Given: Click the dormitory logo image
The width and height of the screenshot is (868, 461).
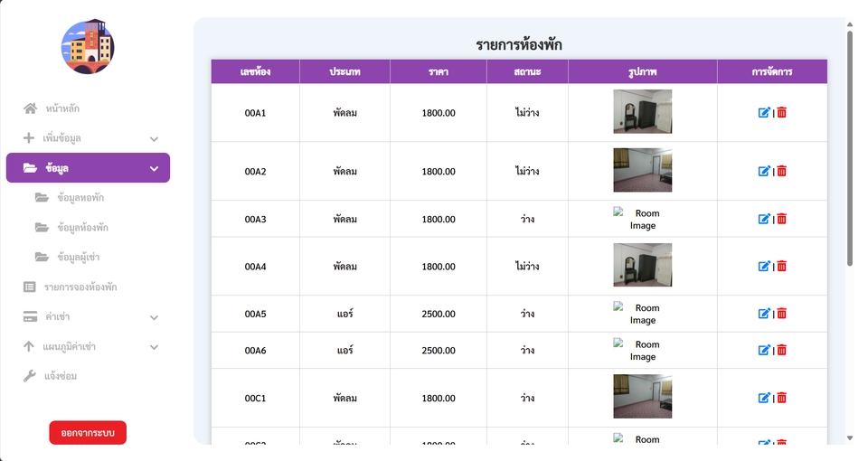Looking at the screenshot, I should (x=88, y=46).
